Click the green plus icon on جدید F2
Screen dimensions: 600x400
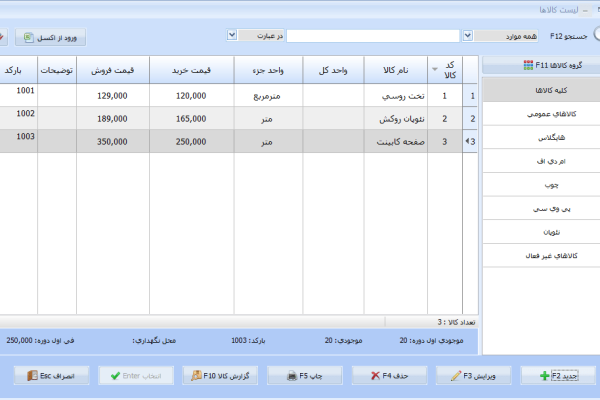545,376
